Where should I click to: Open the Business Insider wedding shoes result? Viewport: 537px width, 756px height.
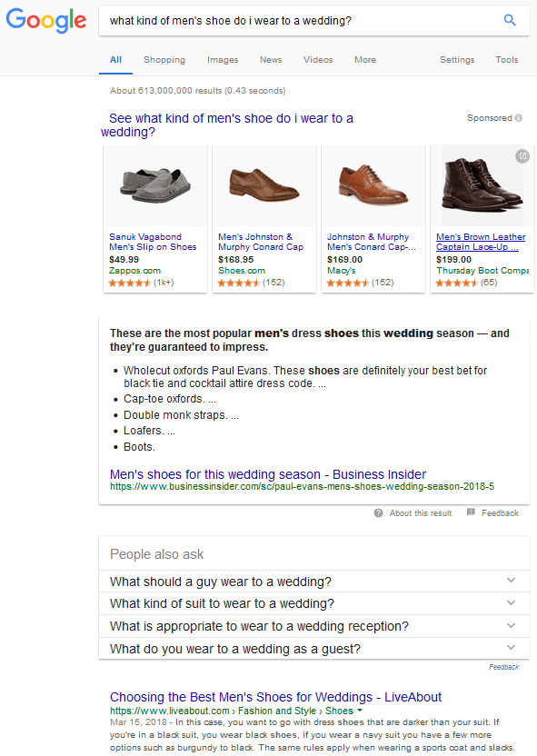[268, 474]
